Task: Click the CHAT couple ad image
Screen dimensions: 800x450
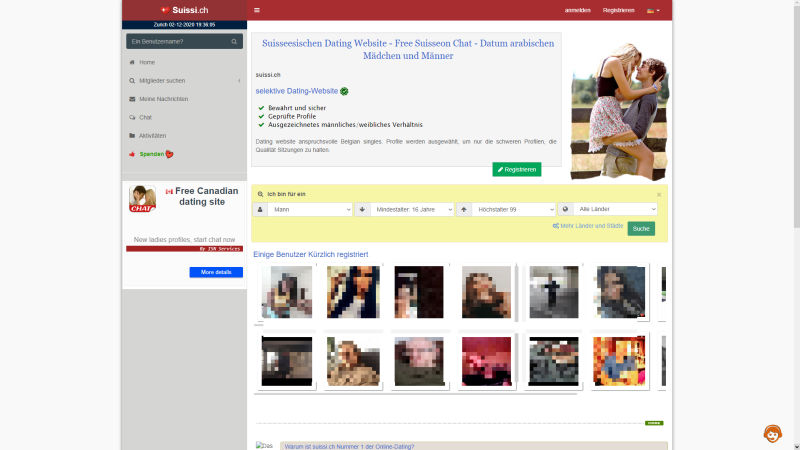Action: pyautogui.click(x=142, y=199)
